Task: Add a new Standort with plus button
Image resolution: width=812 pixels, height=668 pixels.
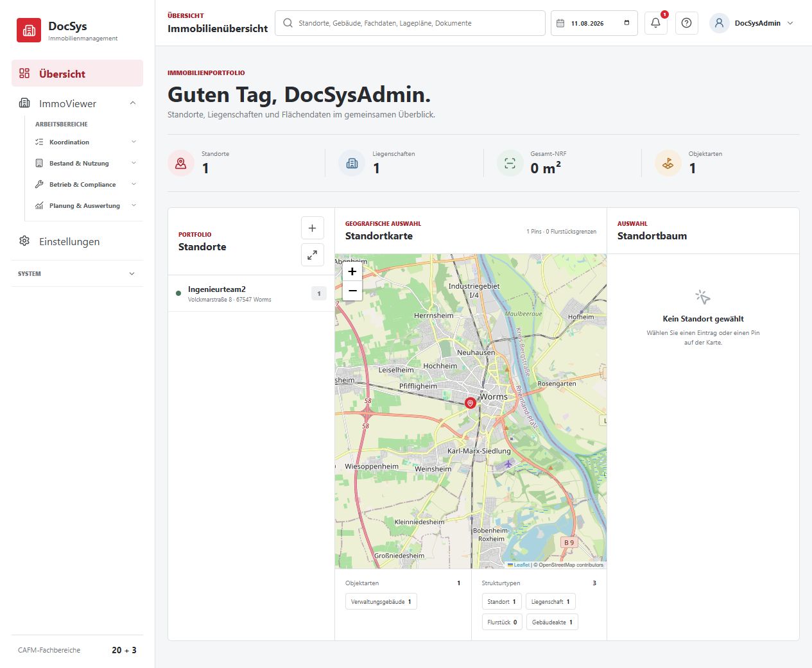Action: [x=312, y=228]
